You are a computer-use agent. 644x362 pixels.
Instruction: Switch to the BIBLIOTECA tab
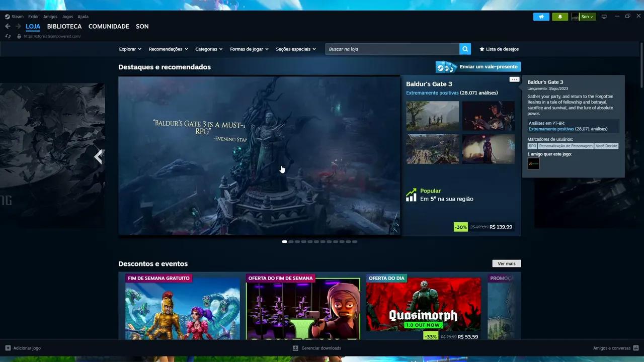64,26
